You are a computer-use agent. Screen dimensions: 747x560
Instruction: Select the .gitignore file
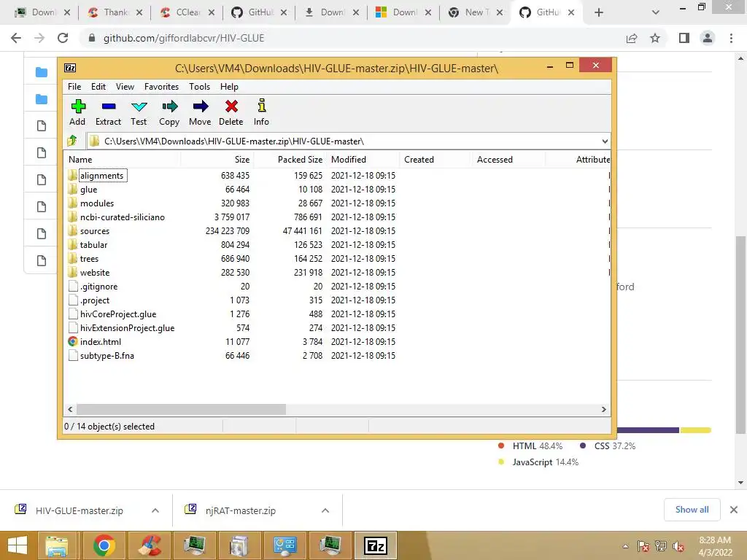point(98,286)
